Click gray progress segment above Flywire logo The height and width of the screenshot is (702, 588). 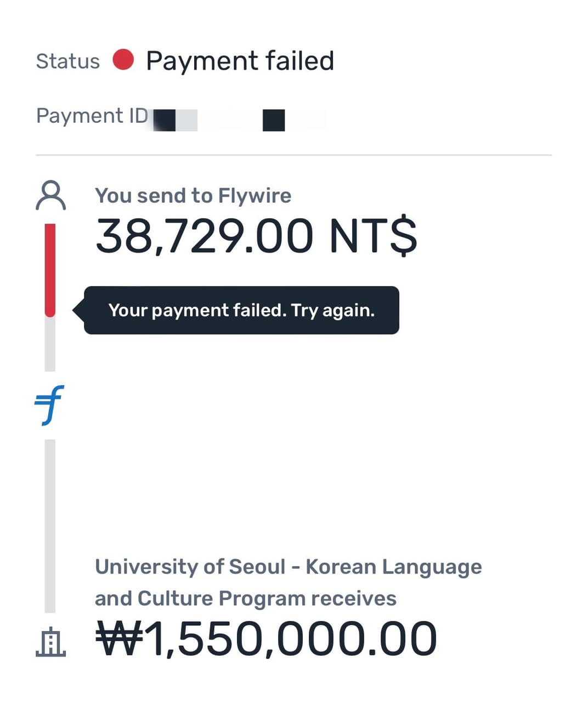[x=50, y=344]
